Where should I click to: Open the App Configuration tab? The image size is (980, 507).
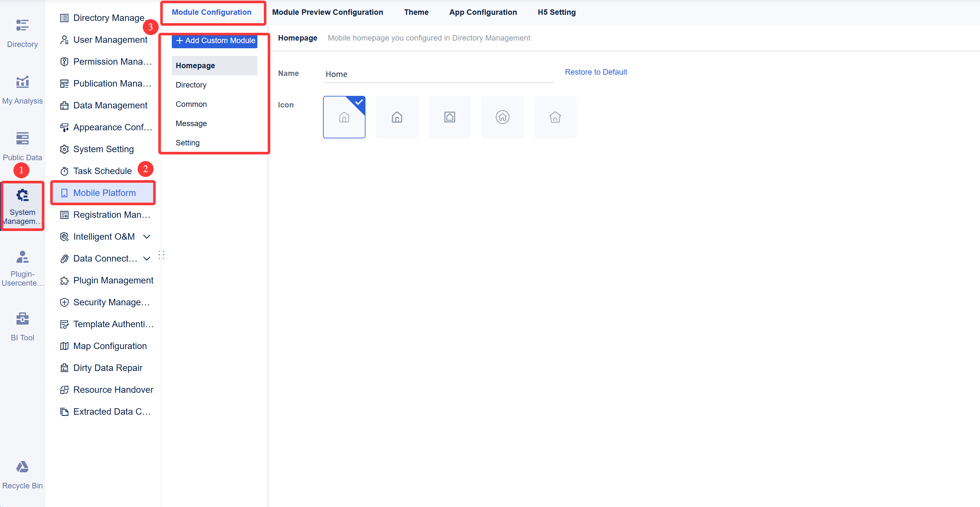click(483, 12)
